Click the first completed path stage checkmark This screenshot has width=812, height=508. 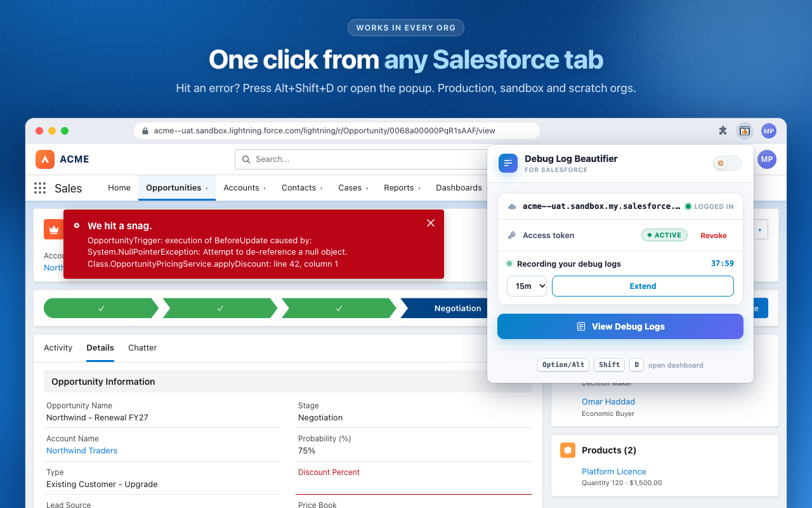pyautogui.click(x=101, y=308)
